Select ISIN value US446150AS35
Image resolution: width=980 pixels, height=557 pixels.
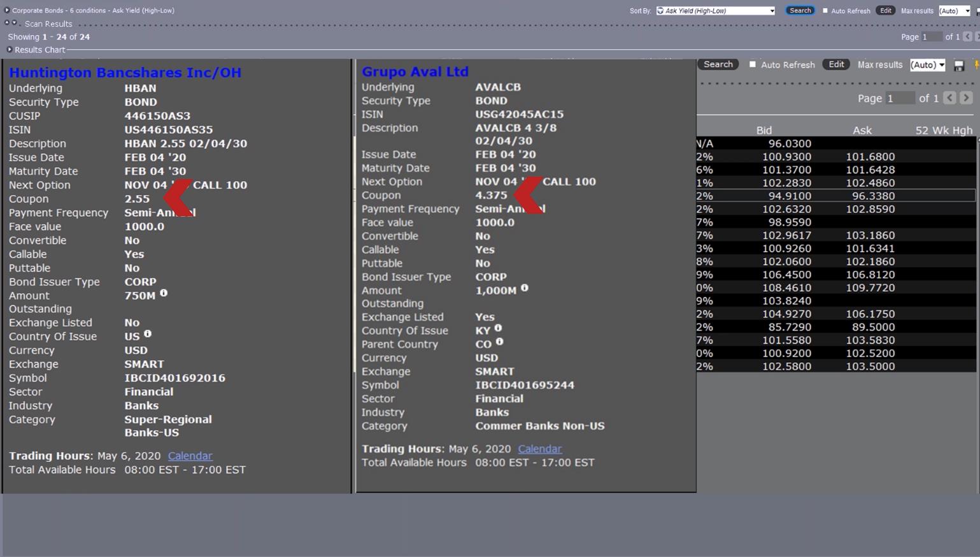point(169,130)
